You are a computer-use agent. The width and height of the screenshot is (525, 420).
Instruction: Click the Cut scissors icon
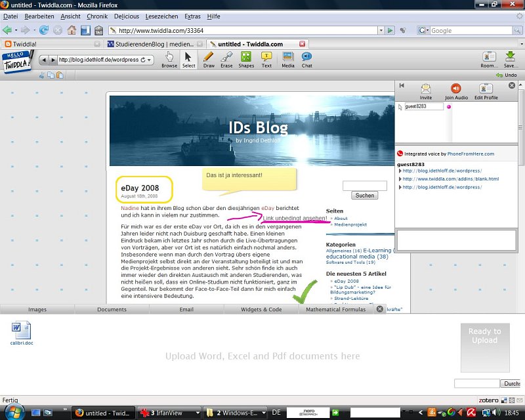coord(41,75)
